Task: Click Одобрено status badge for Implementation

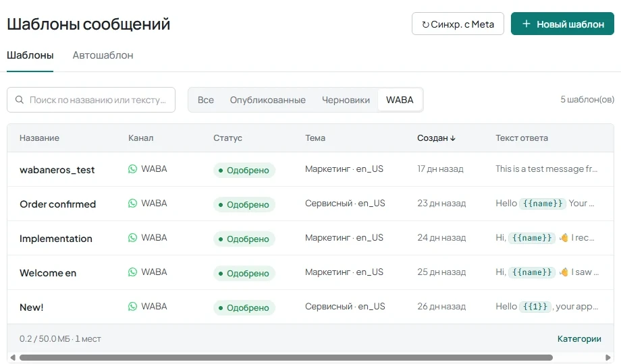Action: tap(244, 239)
